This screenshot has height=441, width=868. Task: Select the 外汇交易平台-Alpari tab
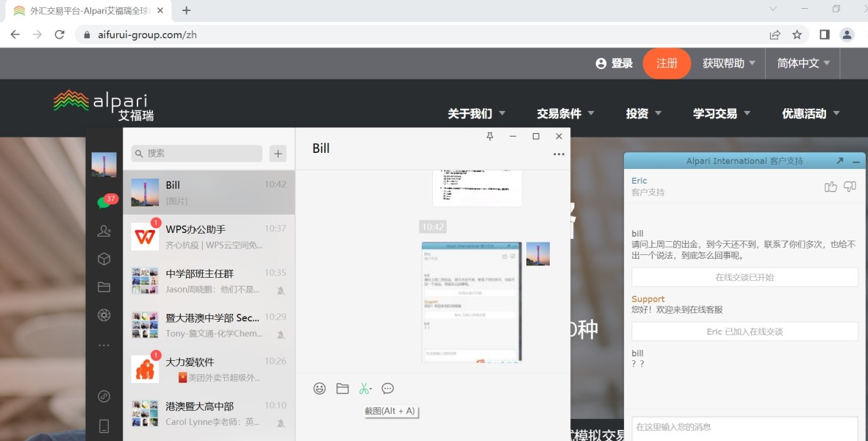[89, 10]
